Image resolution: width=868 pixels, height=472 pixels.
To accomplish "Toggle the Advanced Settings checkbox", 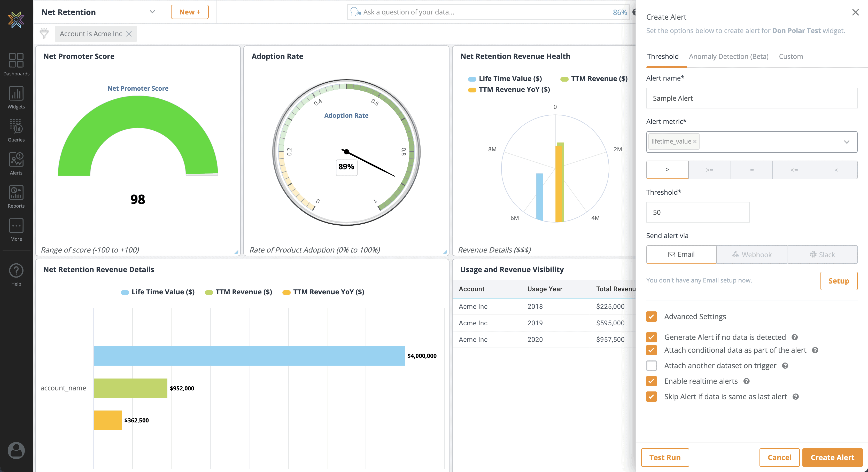I will tap(651, 316).
